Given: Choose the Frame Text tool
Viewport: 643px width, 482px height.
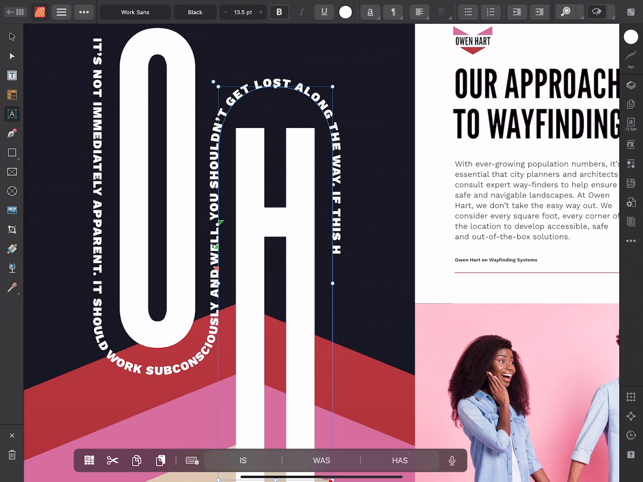Looking at the screenshot, I should [x=12, y=75].
